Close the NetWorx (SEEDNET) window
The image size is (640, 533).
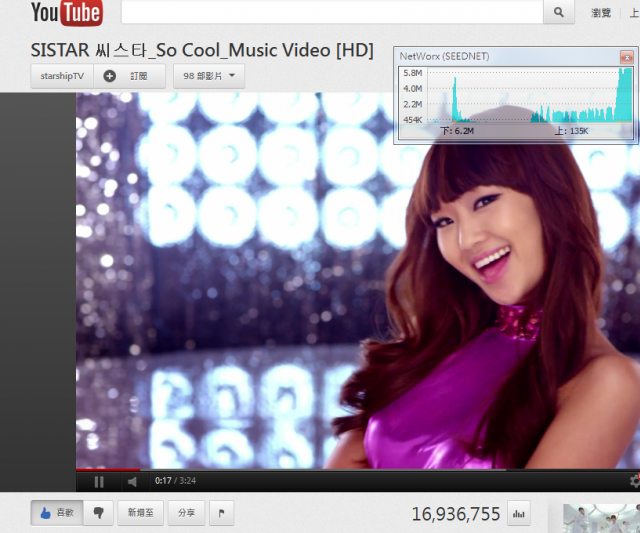pos(627,57)
